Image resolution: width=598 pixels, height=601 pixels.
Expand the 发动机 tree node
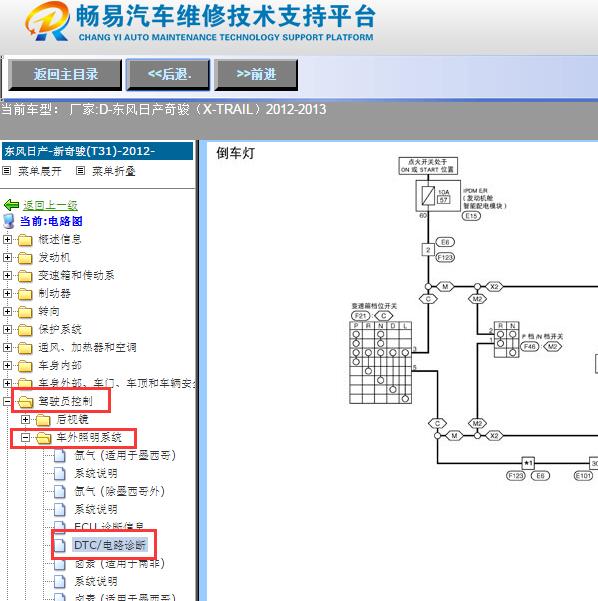(7, 258)
